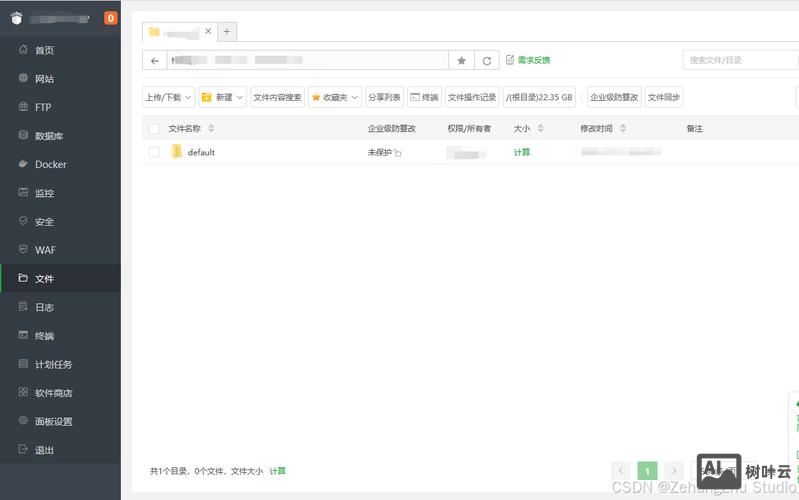Open the 首页 home page in sidebar

(x=44, y=50)
